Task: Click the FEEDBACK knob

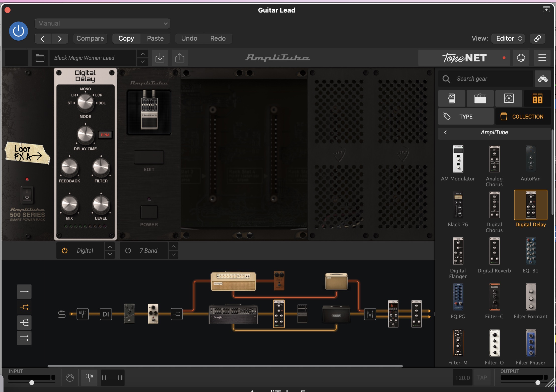Action: (x=69, y=167)
